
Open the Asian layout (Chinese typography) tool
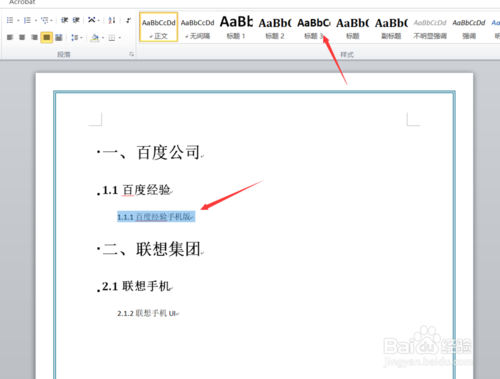pos(92,20)
